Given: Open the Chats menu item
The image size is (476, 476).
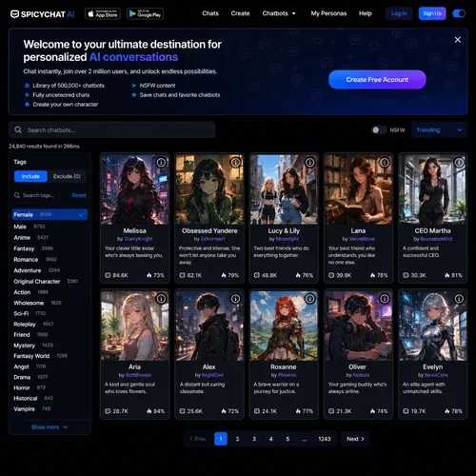Looking at the screenshot, I should pos(210,13).
